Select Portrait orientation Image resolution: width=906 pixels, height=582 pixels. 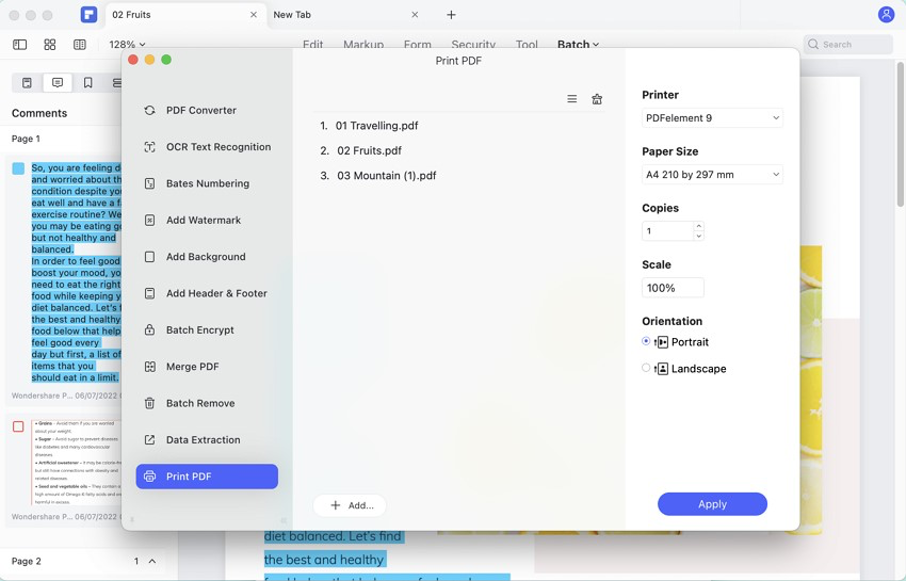646,341
